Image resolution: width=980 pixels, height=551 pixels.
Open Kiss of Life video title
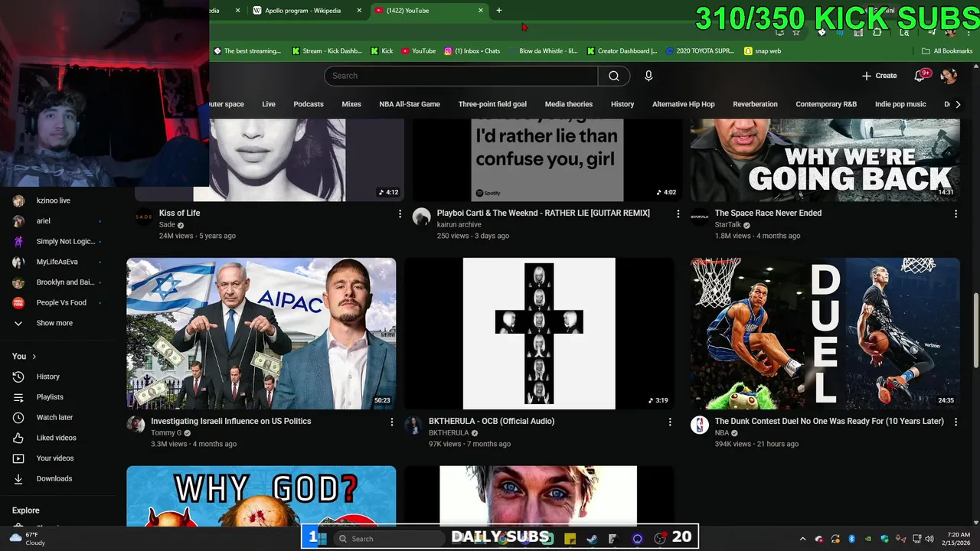pyautogui.click(x=179, y=214)
